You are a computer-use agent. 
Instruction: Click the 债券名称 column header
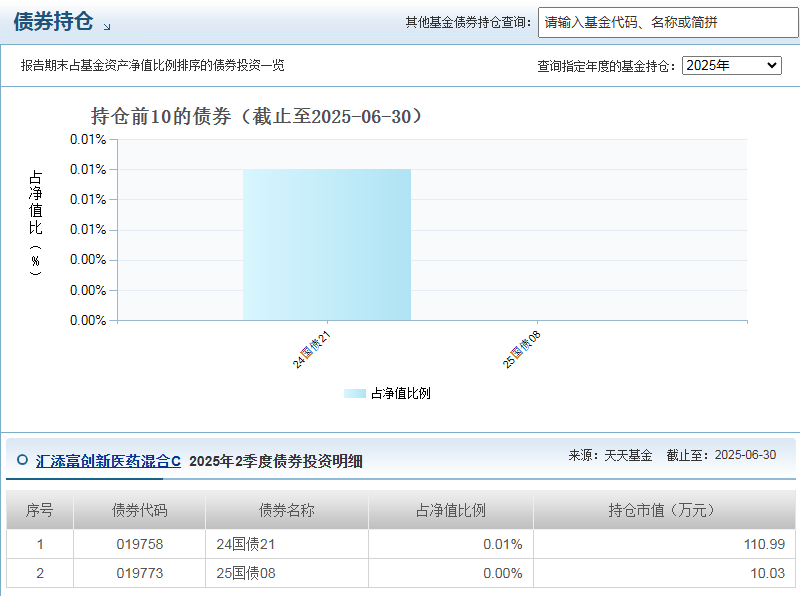pos(287,510)
